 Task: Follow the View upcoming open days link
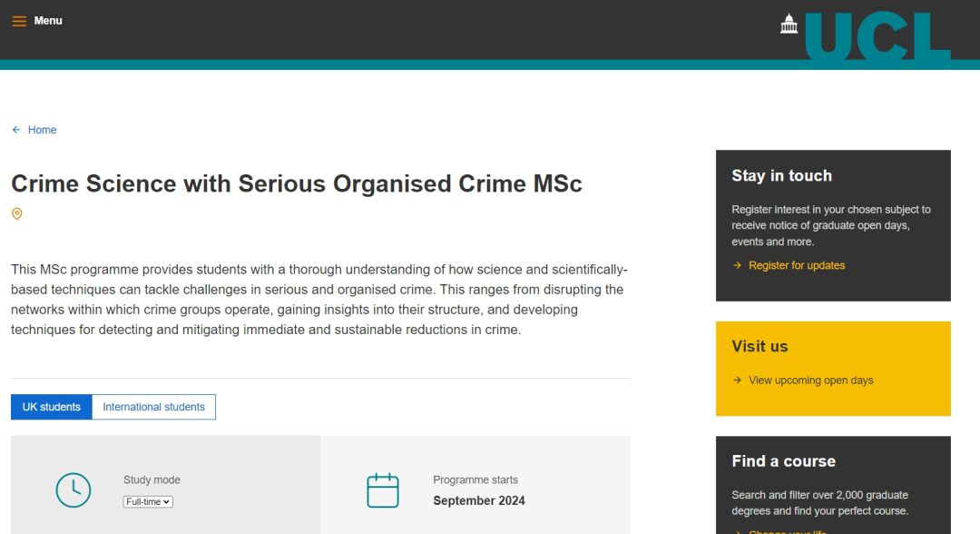click(x=810, y=381)
